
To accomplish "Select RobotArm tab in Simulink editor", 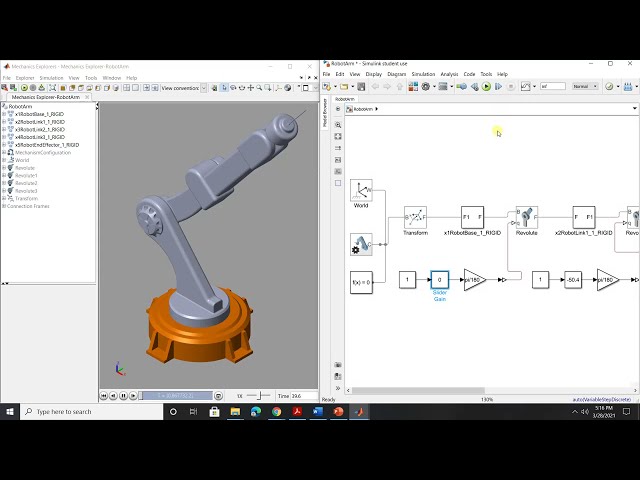I will [345, 99].
